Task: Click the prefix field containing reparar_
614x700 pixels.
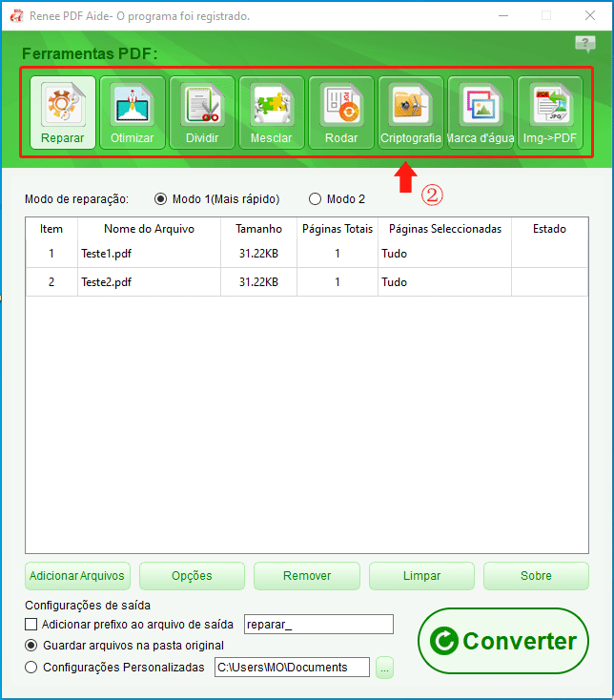Action: (318, 624)
